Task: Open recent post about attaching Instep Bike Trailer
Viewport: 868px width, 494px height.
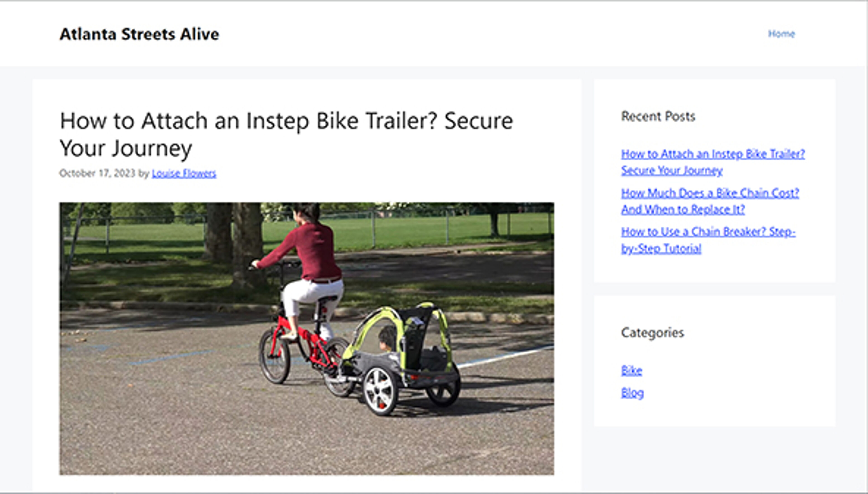Action: (x=712, y=162)
